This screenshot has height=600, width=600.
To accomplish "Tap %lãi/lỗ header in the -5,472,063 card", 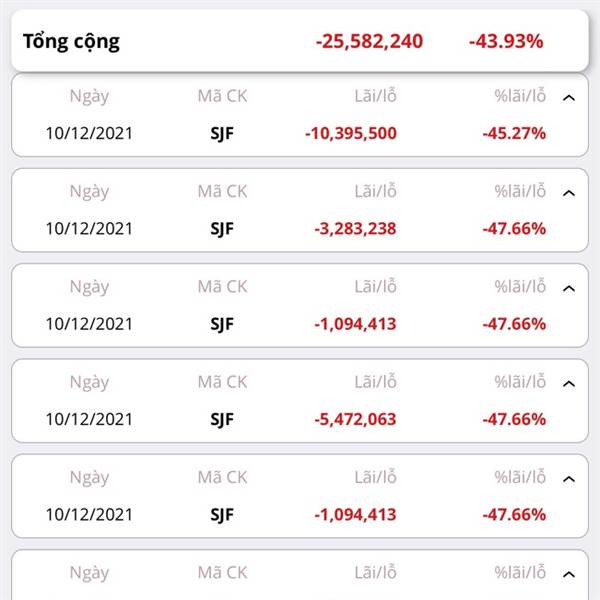I will tap(520, 382).
